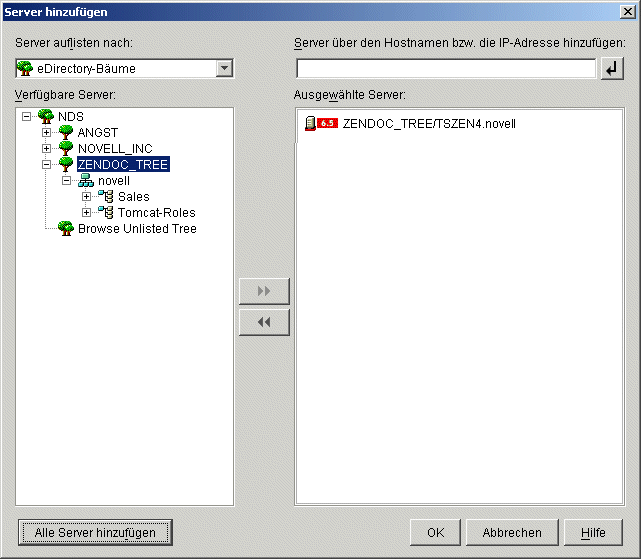The height and width of the screenshot is (559, 641).
Task: Click the ZENDOC_TREE tree icon
Action: coord(66,164)
